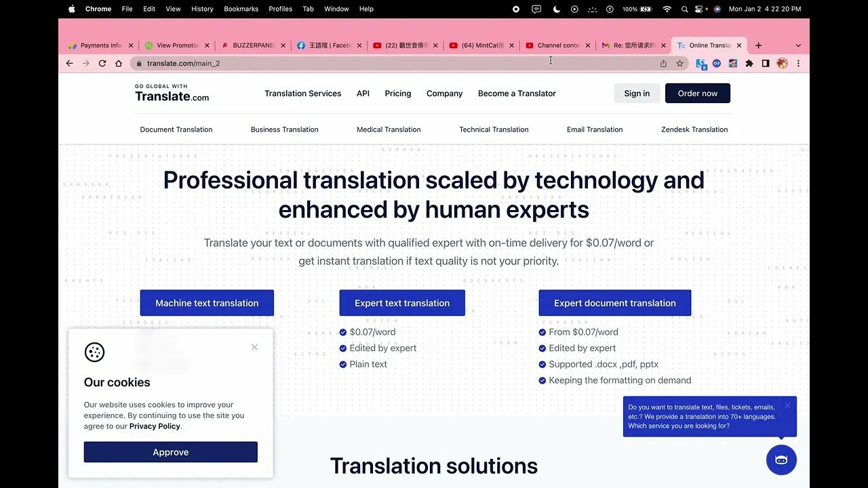Click the Siri icon in the menu bar
Viewport: 868px width, 488px height.
click(717, 9)
